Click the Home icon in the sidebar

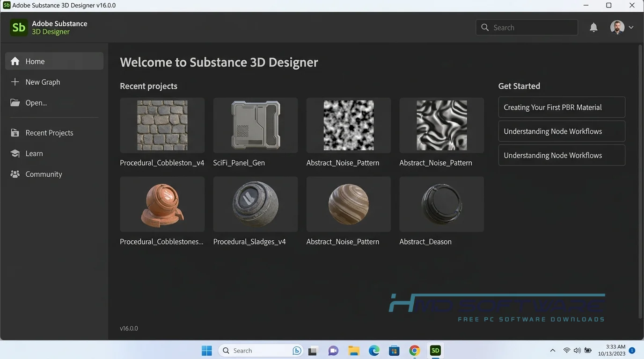coord(15,61)
